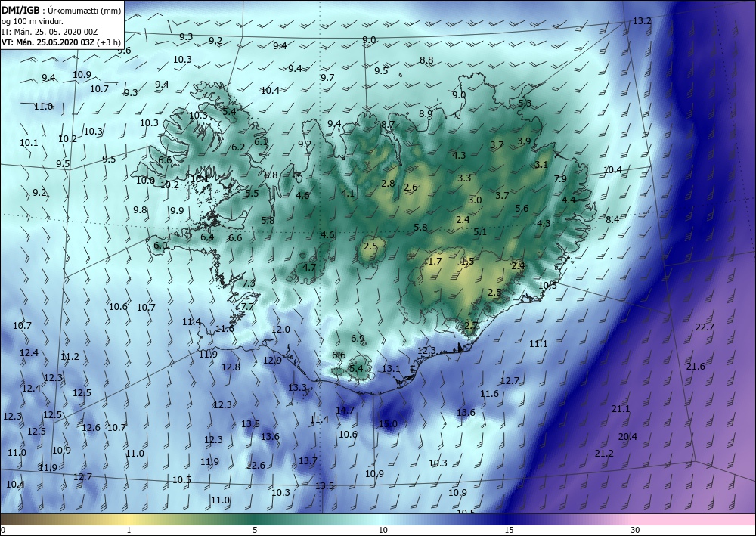Click the '15' tick on the color scale

pos(509,530)
